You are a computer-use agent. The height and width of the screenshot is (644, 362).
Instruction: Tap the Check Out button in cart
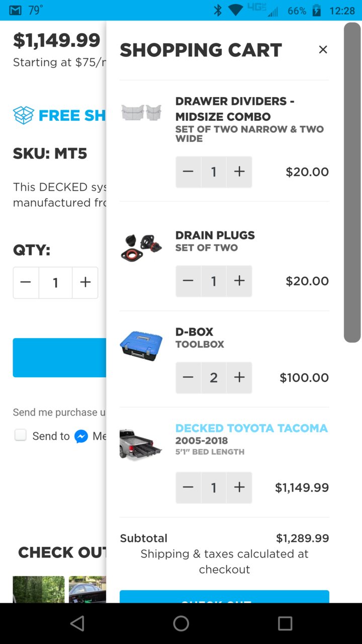tap(224, 597)
